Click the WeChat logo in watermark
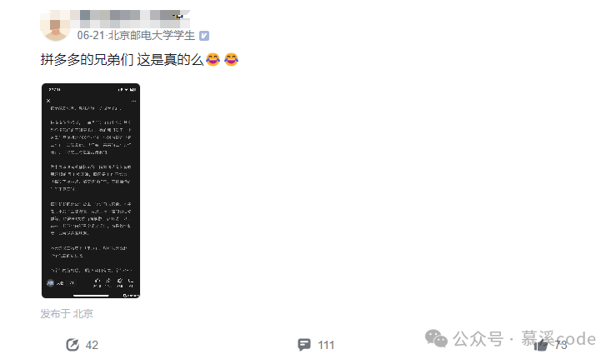This screenshot has width=616, height=364. point(436,338)
